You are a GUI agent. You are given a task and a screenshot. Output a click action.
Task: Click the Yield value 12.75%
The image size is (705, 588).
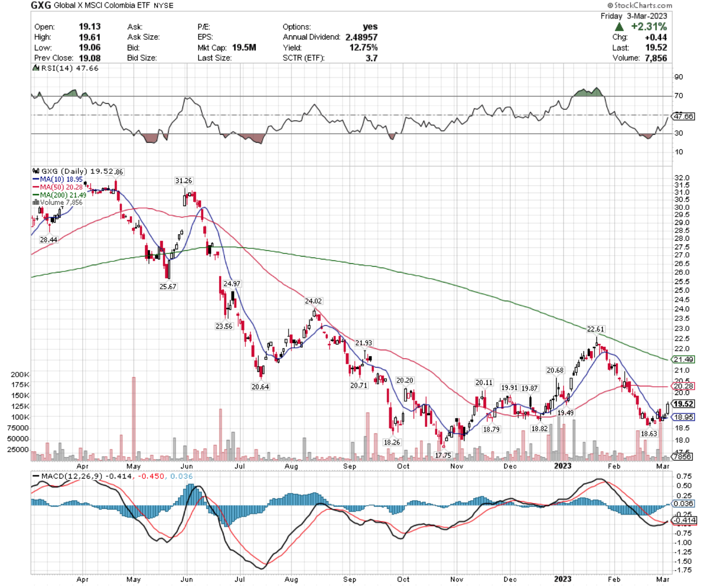point(364,48)
